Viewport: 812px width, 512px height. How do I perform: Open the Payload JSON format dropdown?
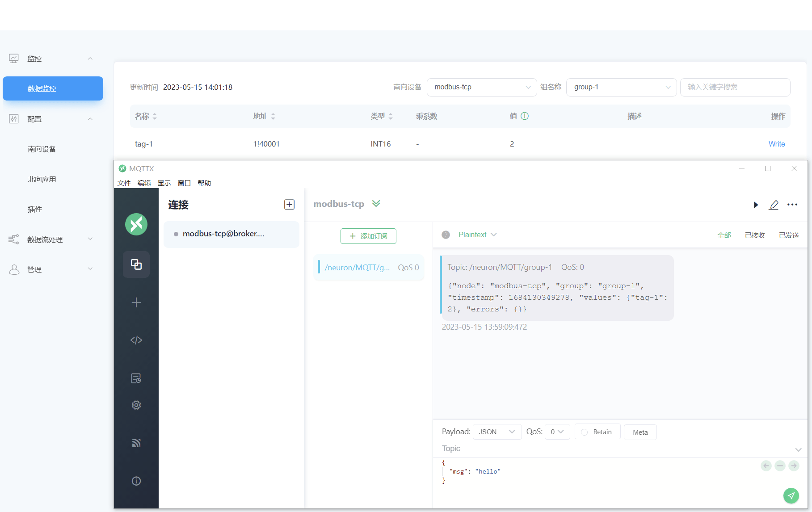pyautogui.click(x=497, y=432)
